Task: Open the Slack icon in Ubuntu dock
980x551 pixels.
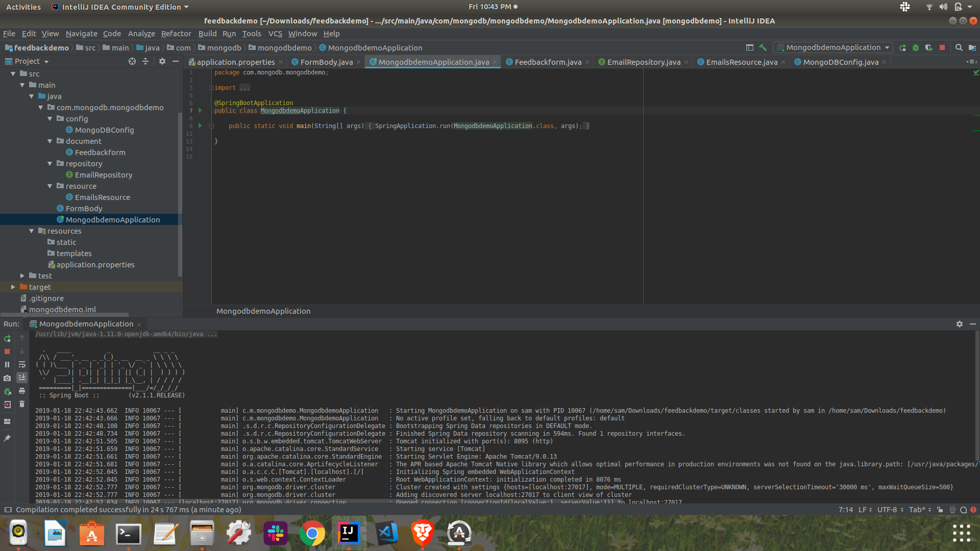Action: pos(276,533)
